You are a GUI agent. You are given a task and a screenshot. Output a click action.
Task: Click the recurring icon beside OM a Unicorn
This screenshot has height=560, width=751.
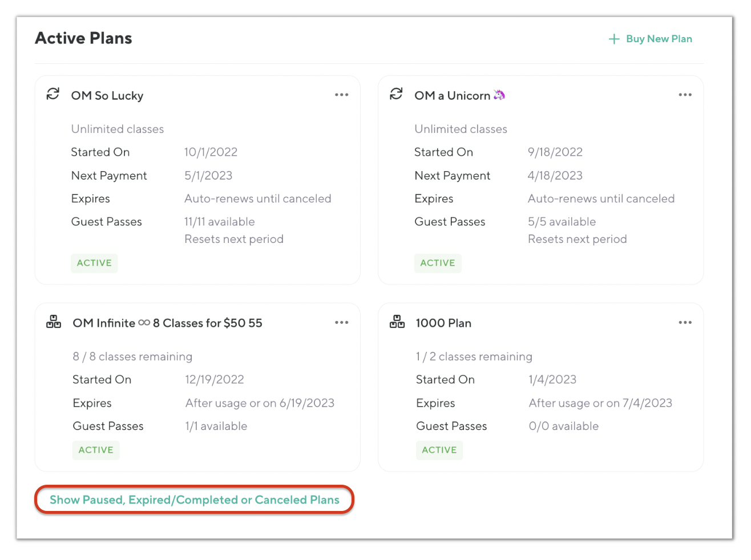click(x=396, y=94)
